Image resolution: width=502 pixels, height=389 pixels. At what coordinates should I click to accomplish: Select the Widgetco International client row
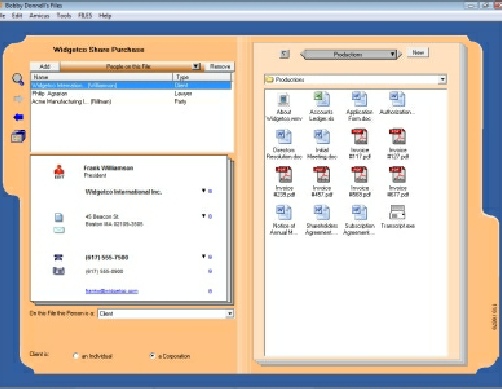131,85
